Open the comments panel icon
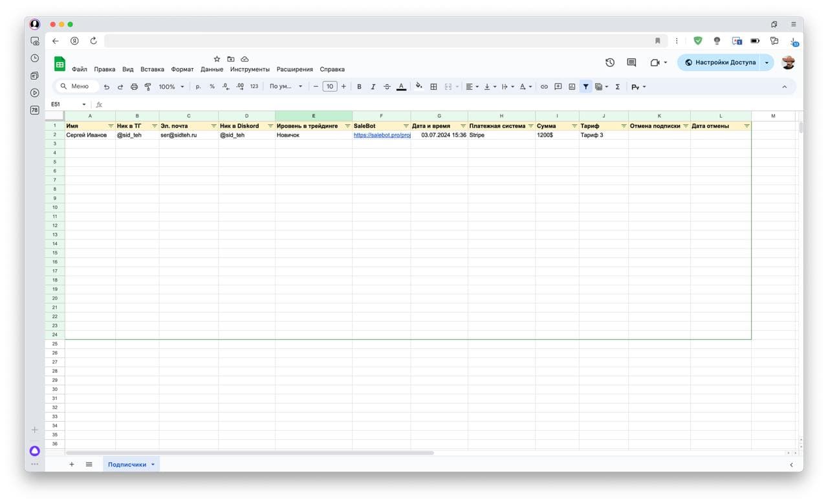The image size is (828, 504). [x=631, y=63]
